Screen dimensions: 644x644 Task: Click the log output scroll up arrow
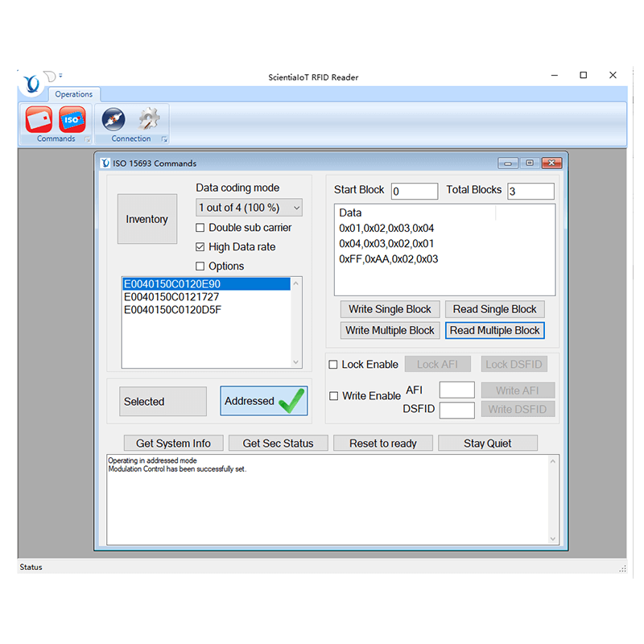tap(553, 461)
